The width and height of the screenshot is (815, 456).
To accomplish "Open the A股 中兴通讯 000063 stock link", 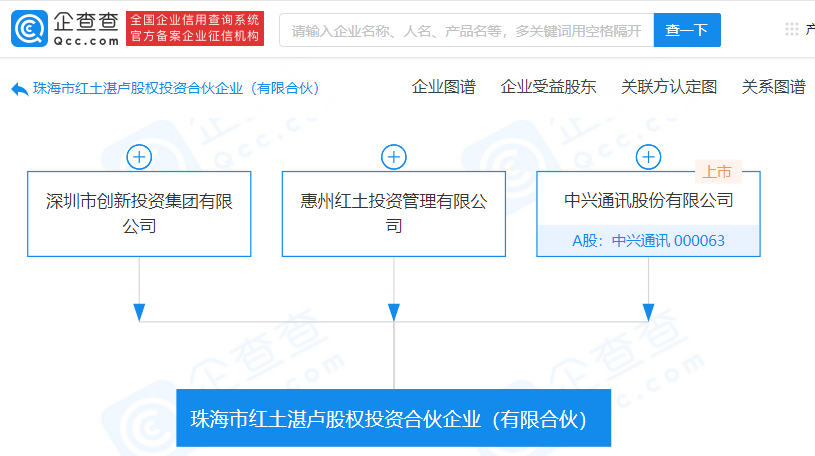I will click(x=649, y=241).
